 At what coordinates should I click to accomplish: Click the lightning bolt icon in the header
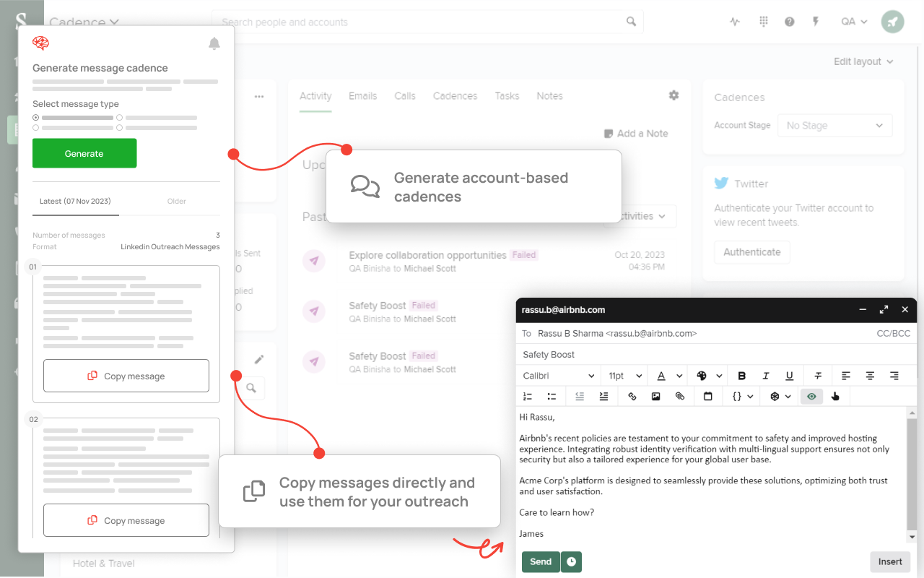tap(816, 22)
